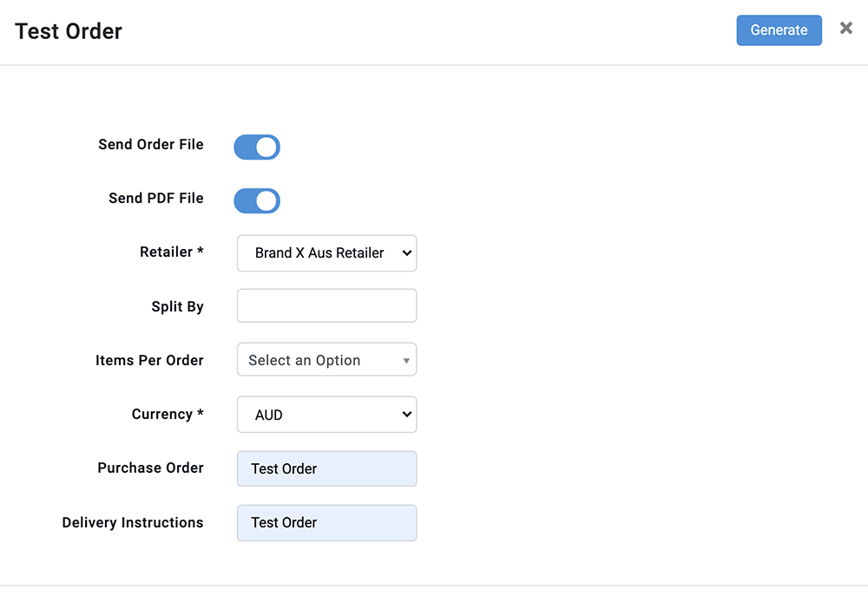Open the Retailer dropdown
Viewport: 868px width, 615px height.
pyautogui.click(x=326, y=253)
